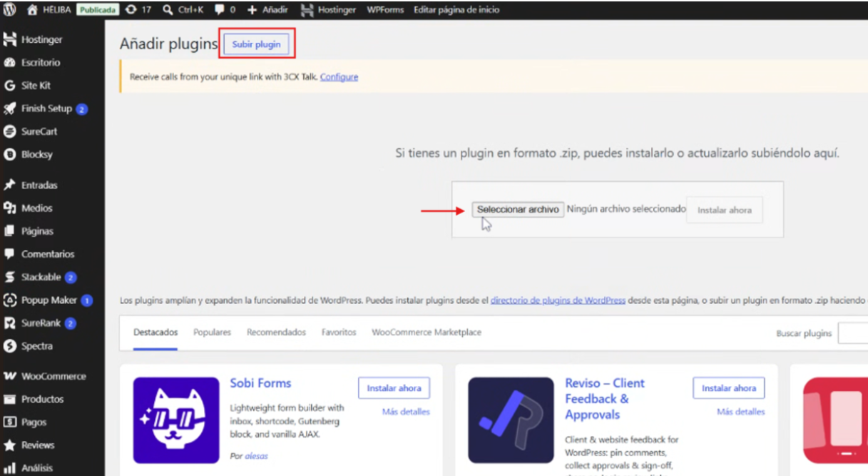
Task: Switch to WooCommerce Marketplace tab
Action: (427, 333)
